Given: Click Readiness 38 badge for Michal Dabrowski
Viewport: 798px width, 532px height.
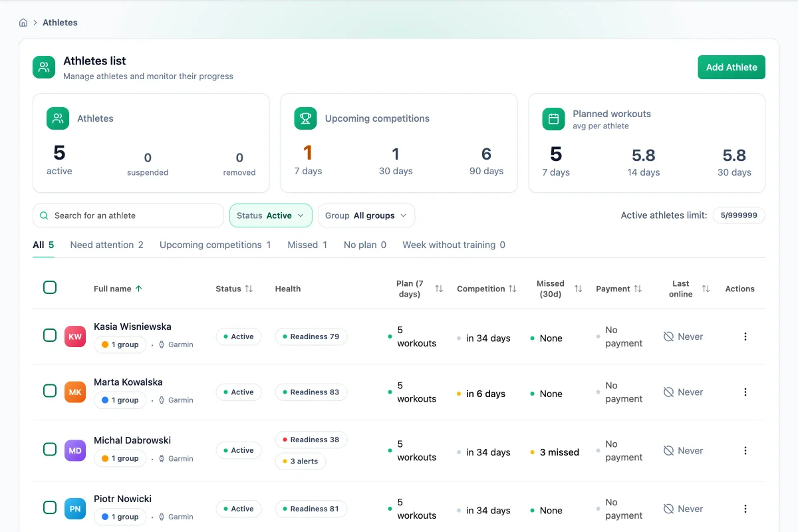Looking at the screenshot, I should 311,440.
